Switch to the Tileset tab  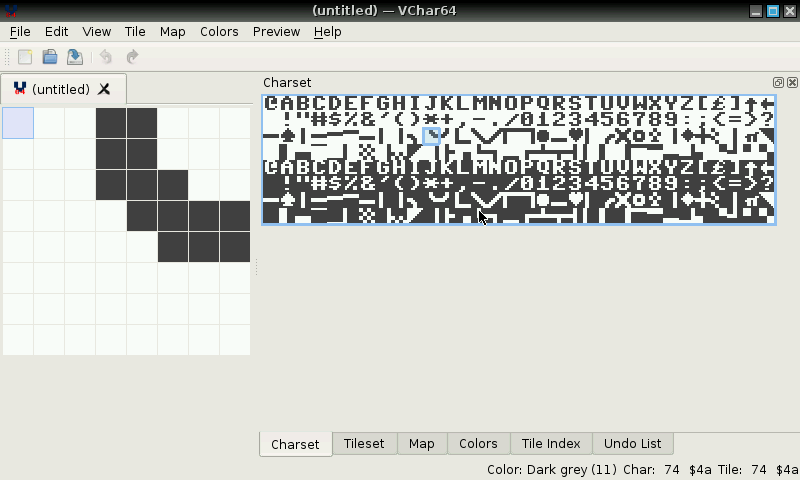364,444
